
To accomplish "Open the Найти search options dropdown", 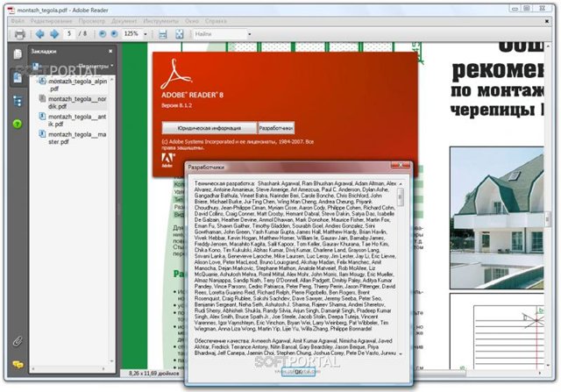I will [x=249, y=34].
